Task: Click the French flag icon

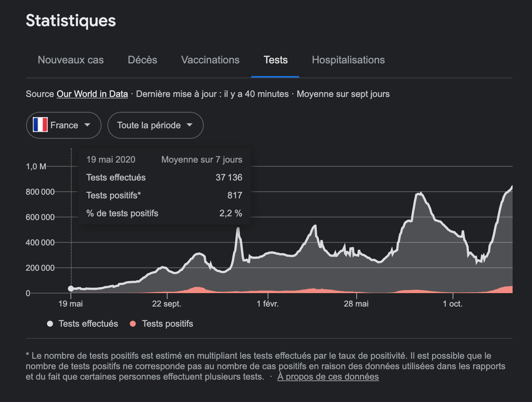Action: (x=40, y=125)
